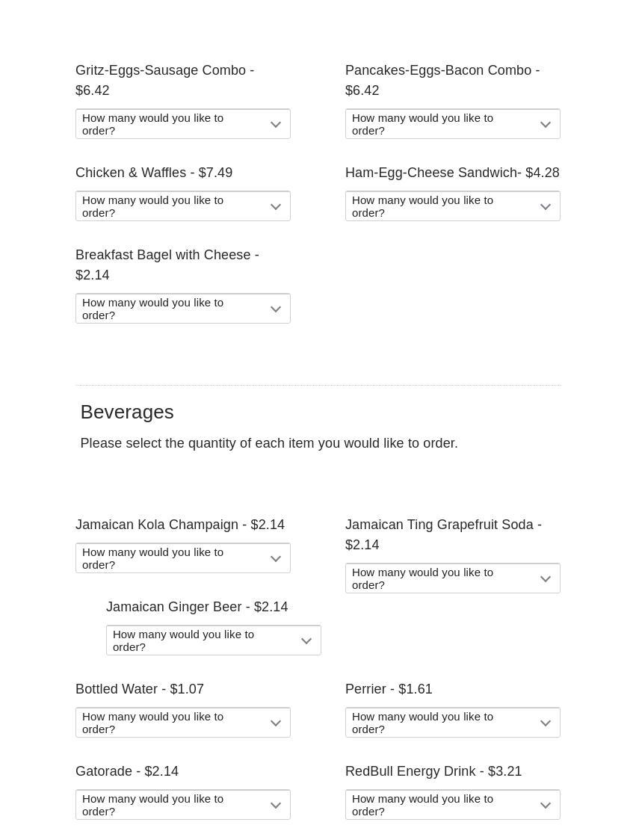This screenshot has width=636, height=840.
Task: Open the RedBull Energy Drink quantity dropdown
Action: (x=452, y=805)
